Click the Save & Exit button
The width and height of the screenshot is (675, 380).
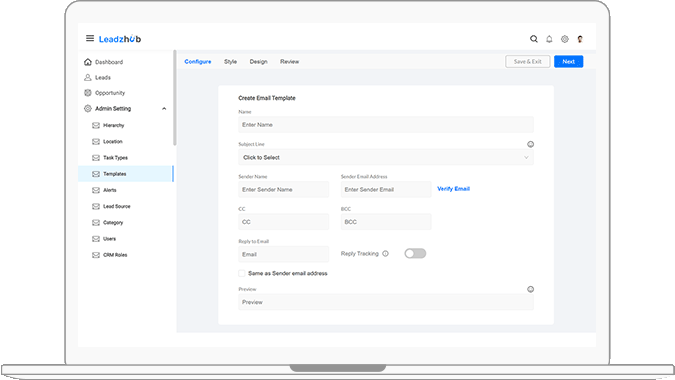pyautogui.click(x=527, y=62)
